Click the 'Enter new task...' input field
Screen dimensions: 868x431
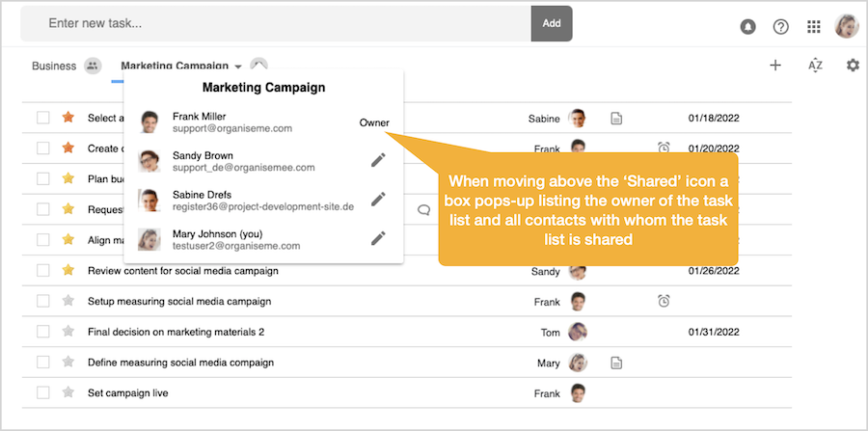275,23
